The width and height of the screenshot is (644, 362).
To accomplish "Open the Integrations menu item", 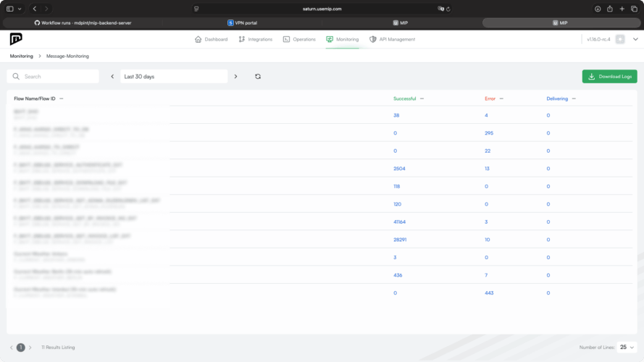I will tap(255, 39).
